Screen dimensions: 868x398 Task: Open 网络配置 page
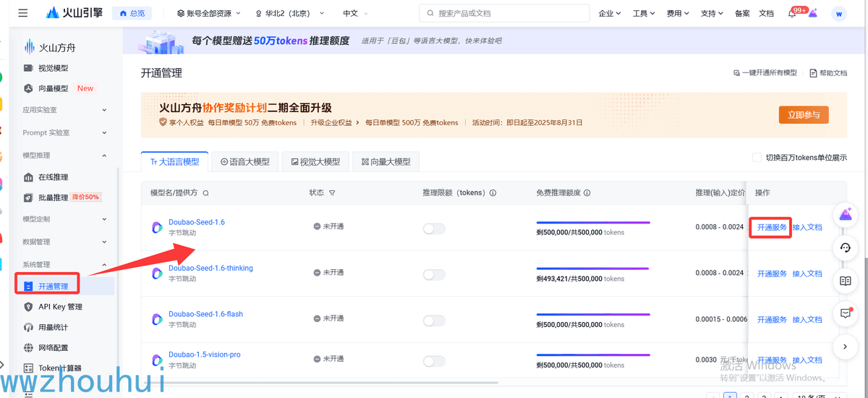[x=54, y=348]
